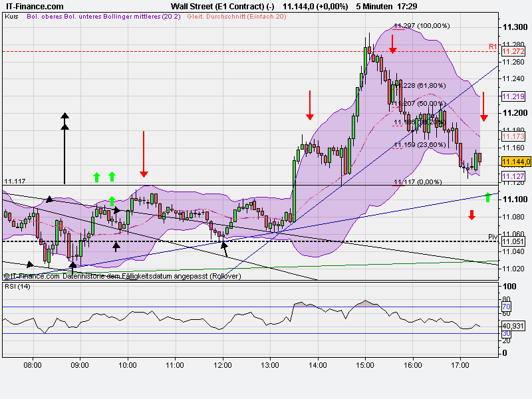Image resolution: width=532 pixels, height=399 pixels.
Task: Click 11.240 on the price axis
Action: point(513,78)
